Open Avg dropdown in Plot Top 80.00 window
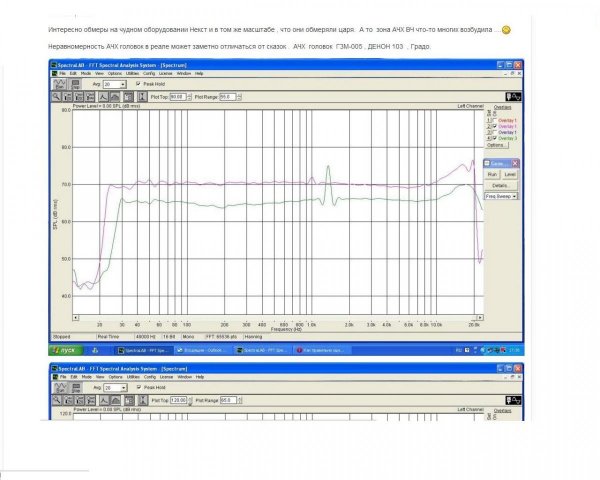The image size is (600, 480). click(x=123, y=84)
